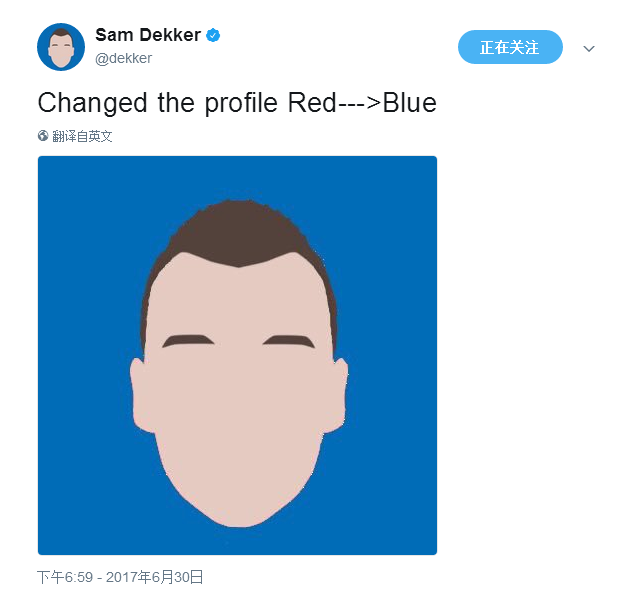627x598 pixels.
Task: Click the right eyebrow in large illustration
Action: [289, 341]
